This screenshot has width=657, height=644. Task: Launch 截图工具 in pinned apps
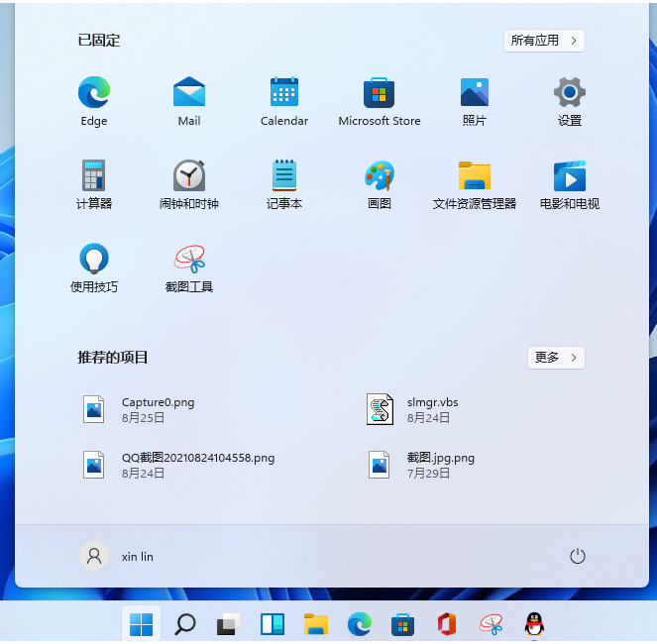(x=189, y=268)
